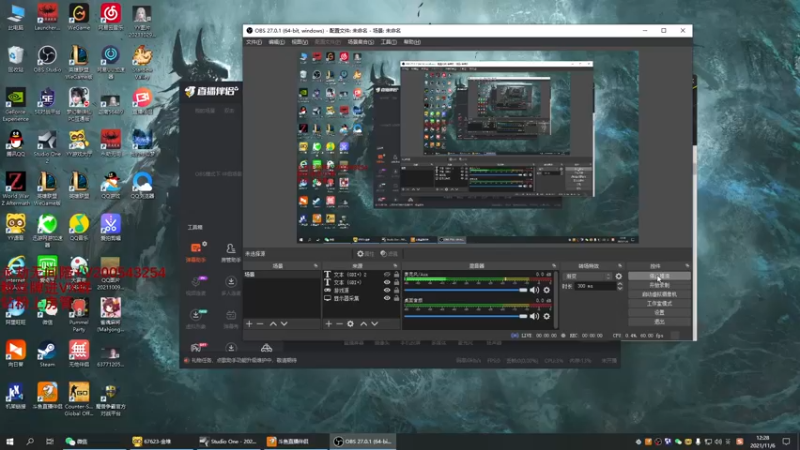800x450 pixels.
Task: Pop out the Audio Mixer dock panel
Action: click(x=554, y=266)
